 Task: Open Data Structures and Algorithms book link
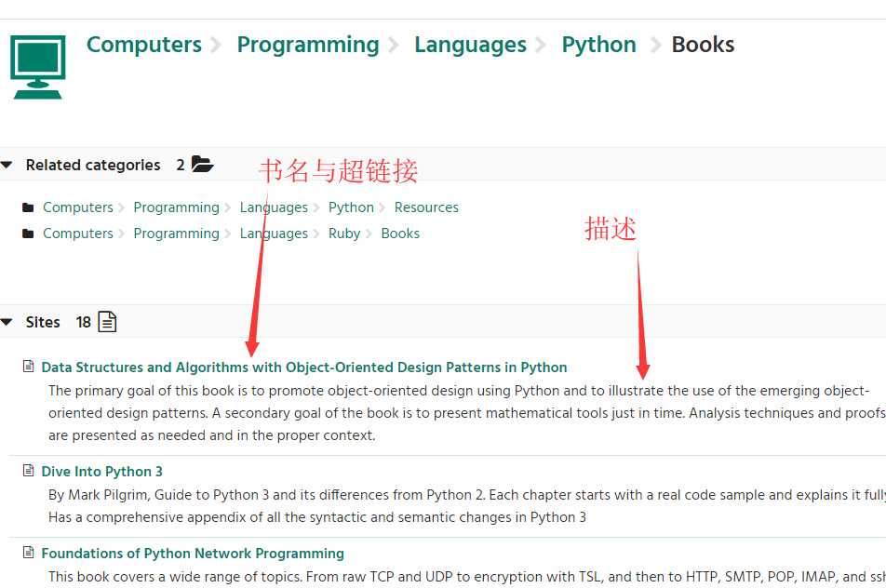304,367
